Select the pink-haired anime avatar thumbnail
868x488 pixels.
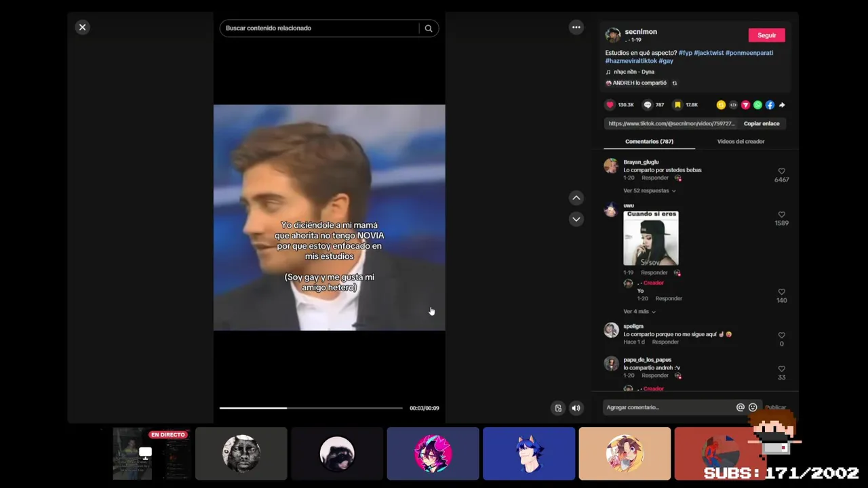433,453
